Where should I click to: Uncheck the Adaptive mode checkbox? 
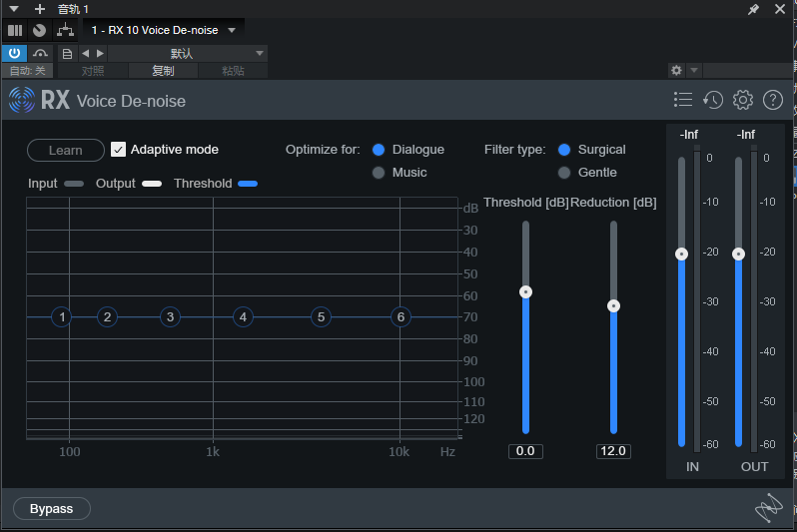pos(118,150)
